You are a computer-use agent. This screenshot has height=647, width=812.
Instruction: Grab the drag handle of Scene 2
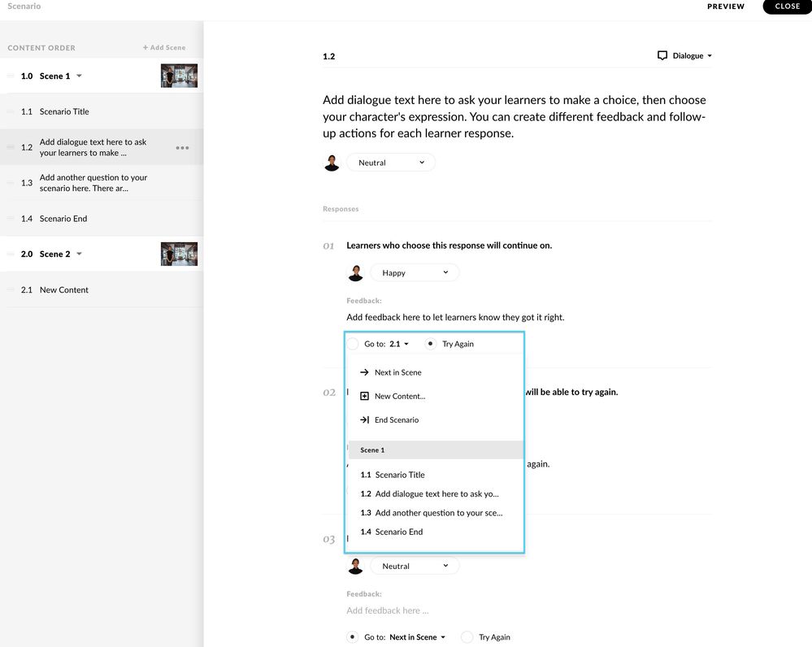point(11,254)
